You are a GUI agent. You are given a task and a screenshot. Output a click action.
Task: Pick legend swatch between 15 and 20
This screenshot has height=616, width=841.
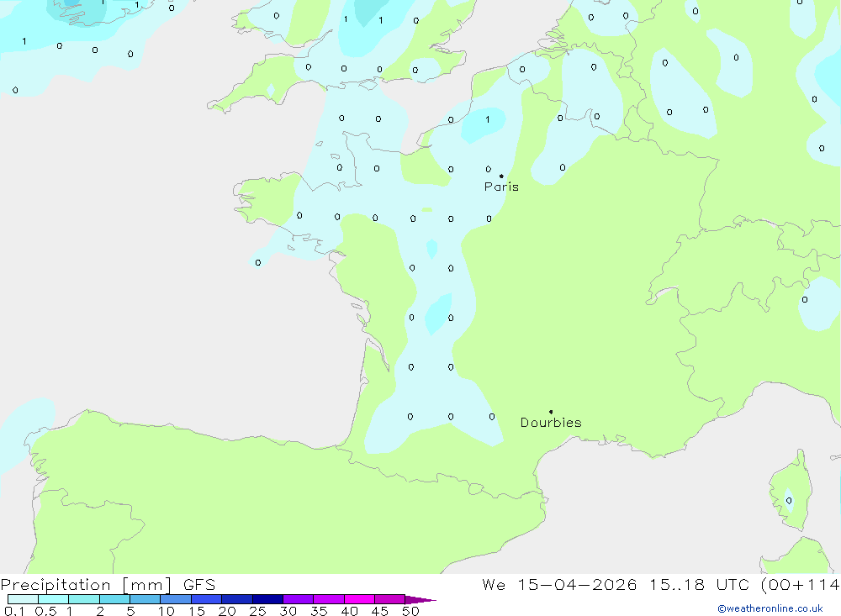(207, 599)
